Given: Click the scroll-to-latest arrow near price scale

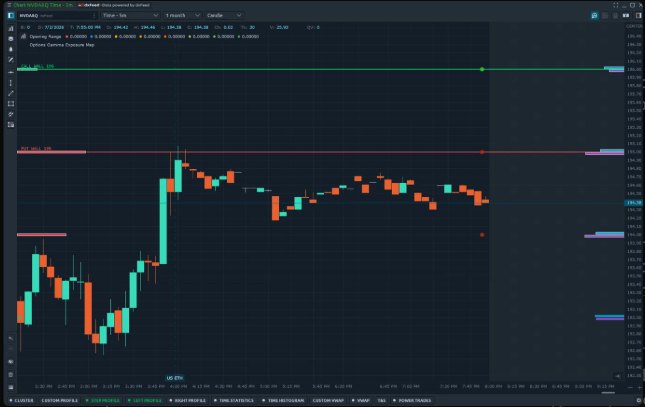Looking at the screenshot, I should point(617,376).
